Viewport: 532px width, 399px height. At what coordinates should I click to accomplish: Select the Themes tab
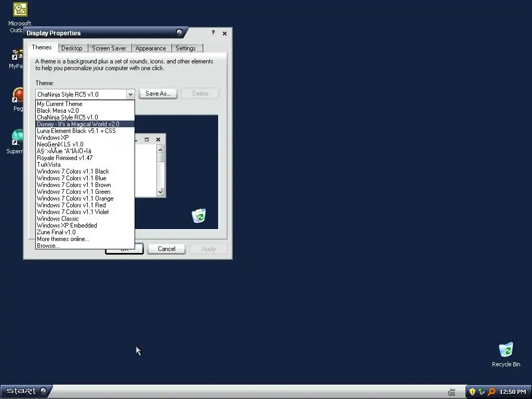[x=42, y=47]
